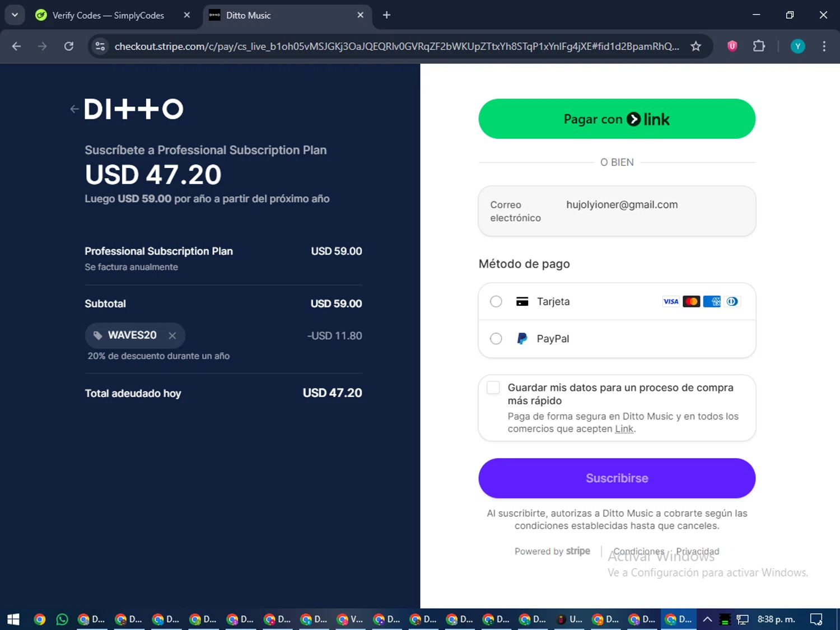This screenshot has width=840, height=630.
Task: Click the green tray monitor icon
Action: coord(725,619)
